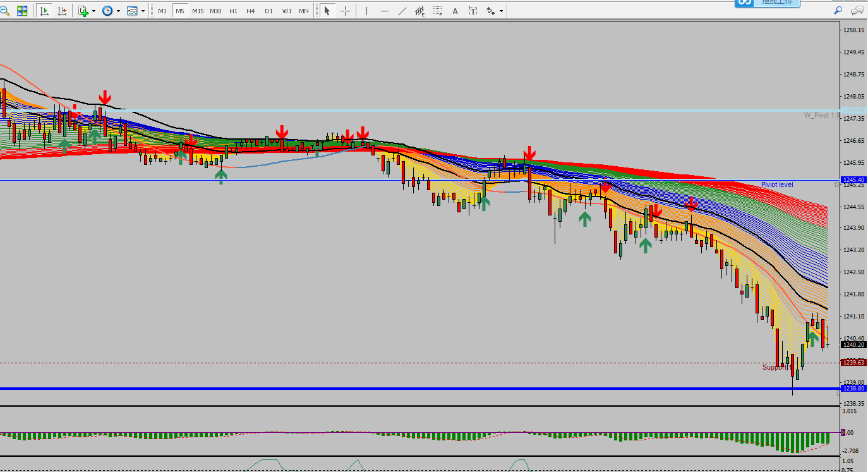Click the 1243.90 price scale value
The width and height of the screenshot is (868, 472).
(x=854, y=228)
